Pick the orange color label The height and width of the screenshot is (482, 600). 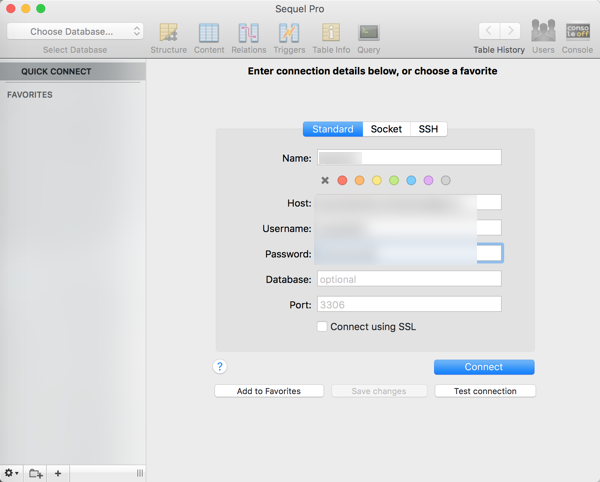(359, 180)
